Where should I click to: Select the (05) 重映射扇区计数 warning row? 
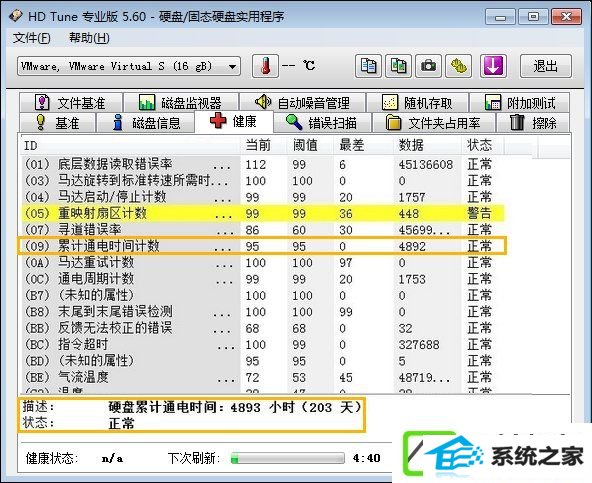tap(262, 213)
